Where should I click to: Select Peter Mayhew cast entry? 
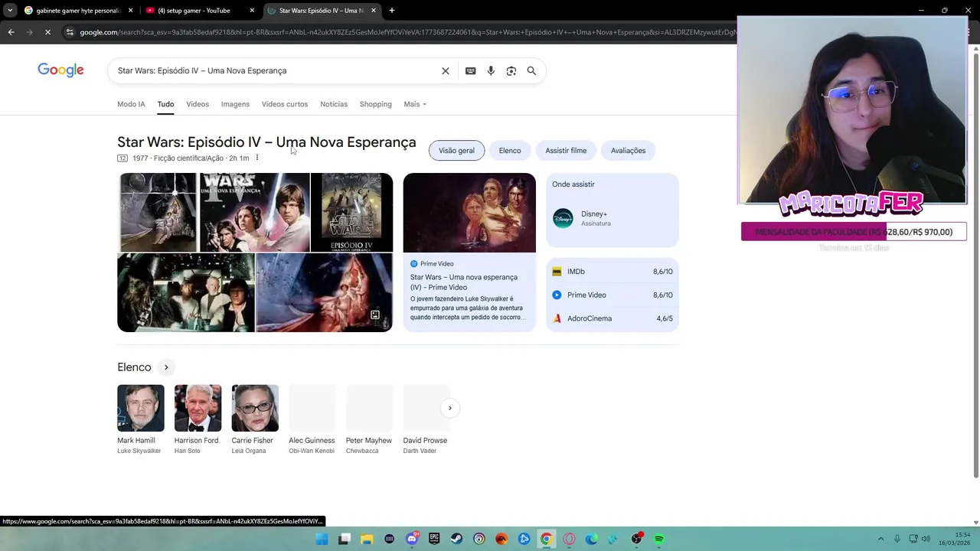[369, 420]
